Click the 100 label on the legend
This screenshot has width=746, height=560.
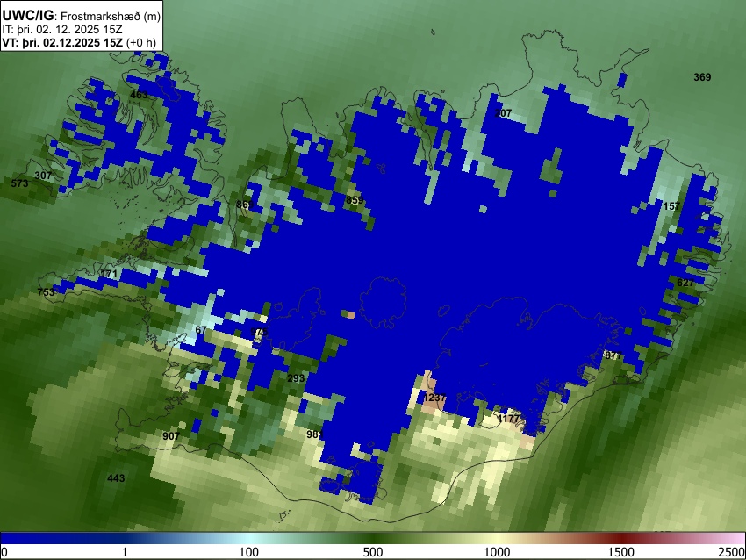pos(249,552)
